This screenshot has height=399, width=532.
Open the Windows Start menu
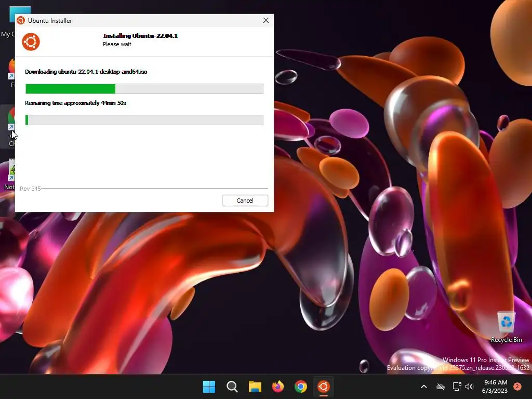point(209,387)
